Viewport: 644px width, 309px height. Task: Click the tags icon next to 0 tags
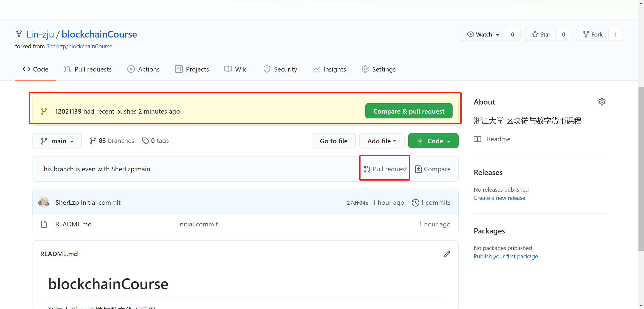[x=146, y=141]
